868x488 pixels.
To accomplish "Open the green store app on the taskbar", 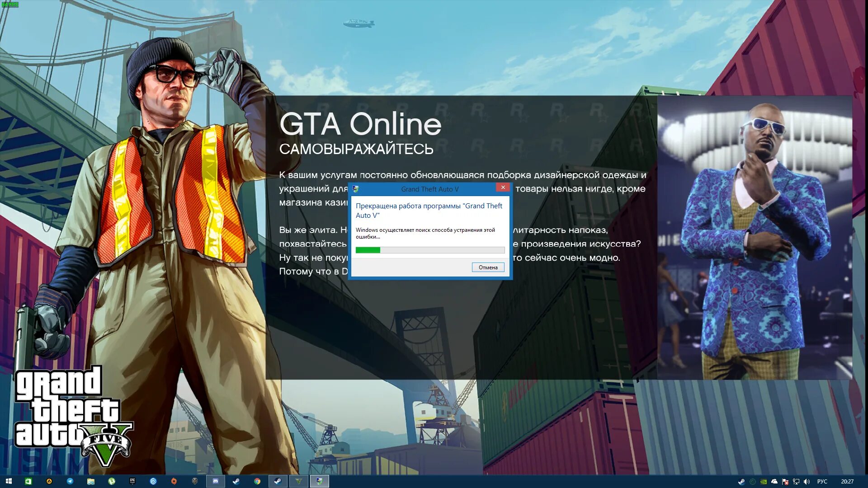I will coord(28,481).
